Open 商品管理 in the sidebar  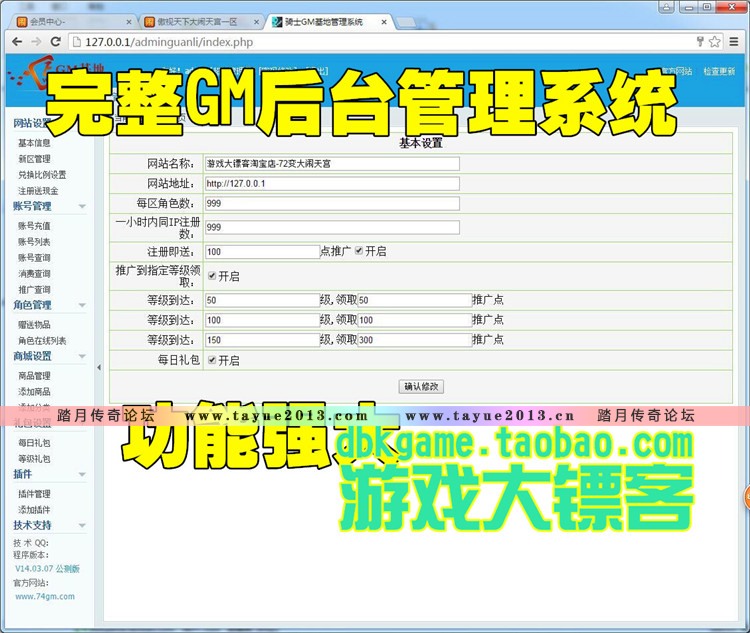coord(34,376)
